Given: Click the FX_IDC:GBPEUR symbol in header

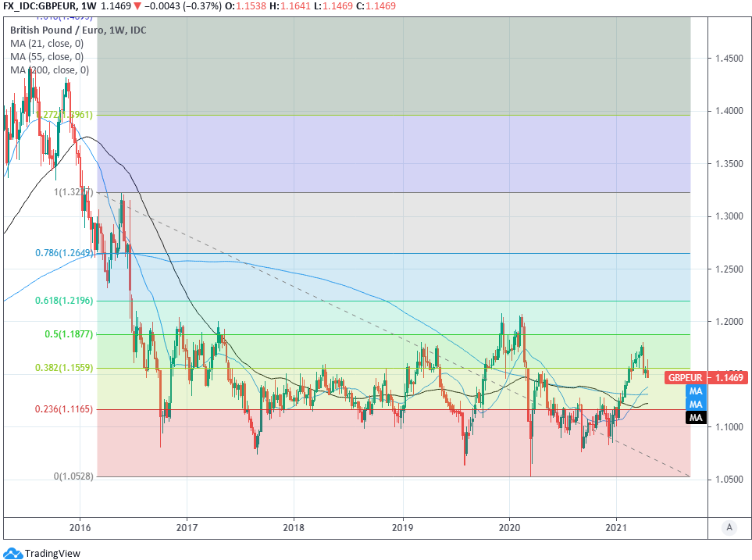Looking at the screenshot, I should 37,5.
